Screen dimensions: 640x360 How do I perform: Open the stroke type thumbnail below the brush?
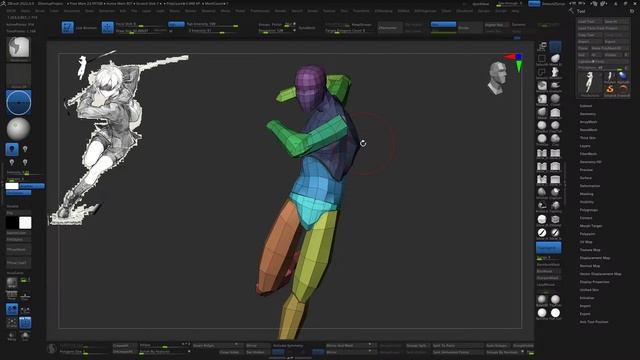(19, 76)
